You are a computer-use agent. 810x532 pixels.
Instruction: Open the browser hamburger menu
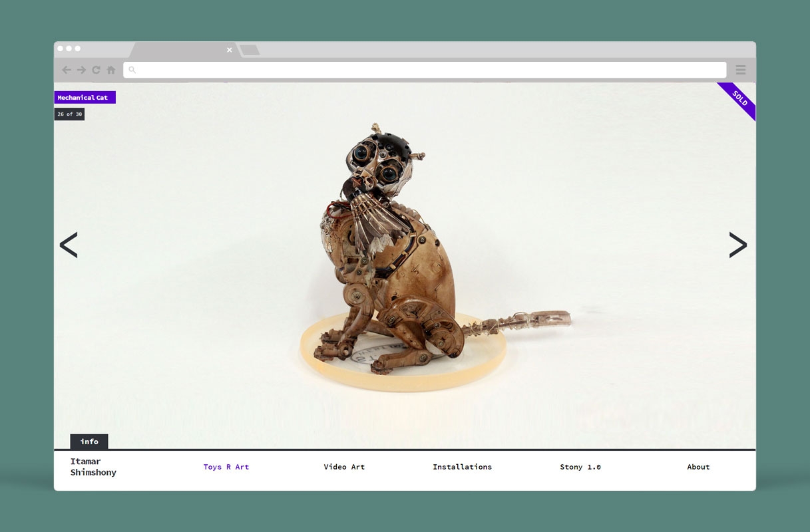pyautogui.click(x=741, y=70)
